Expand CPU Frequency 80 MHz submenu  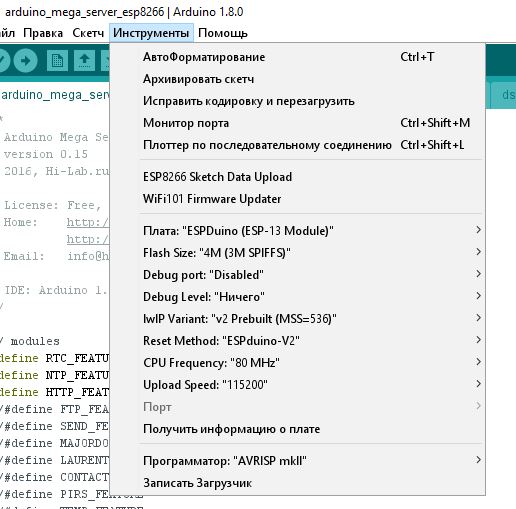(297, 363)
